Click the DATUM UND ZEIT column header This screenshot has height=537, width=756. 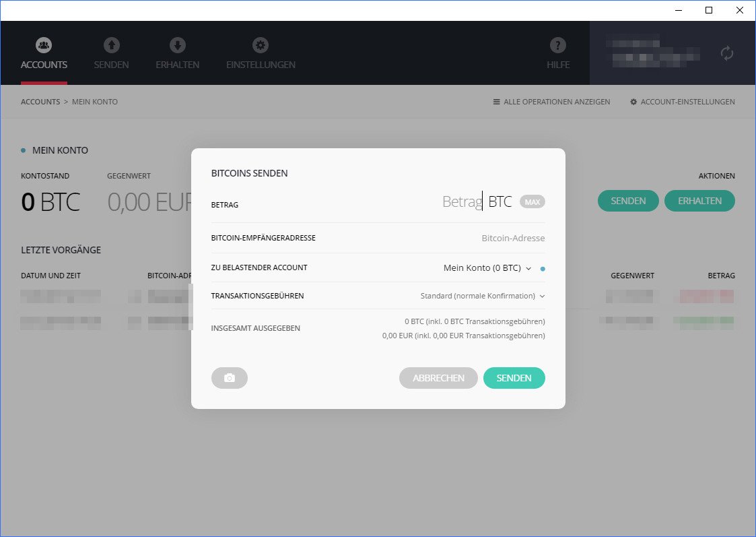[x=50, y=276]
